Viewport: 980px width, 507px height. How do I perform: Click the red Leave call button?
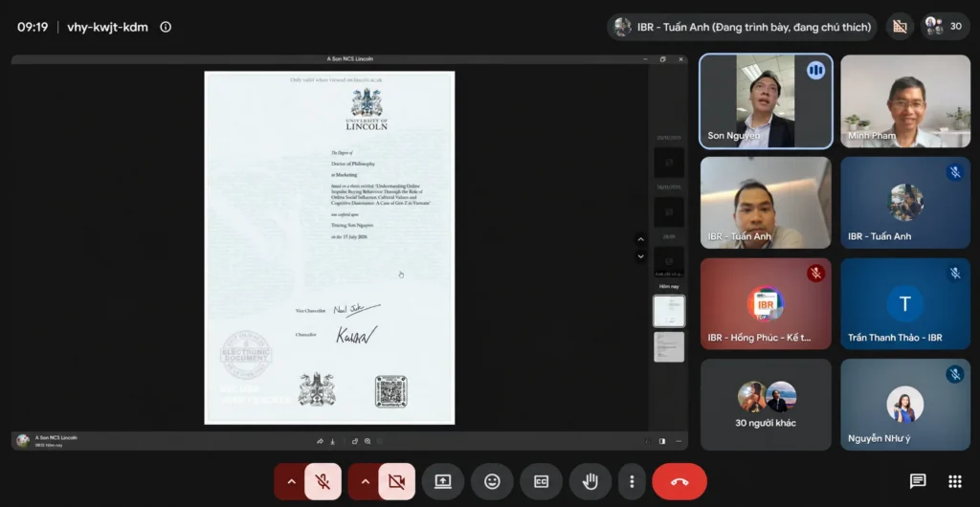(679, 481)
